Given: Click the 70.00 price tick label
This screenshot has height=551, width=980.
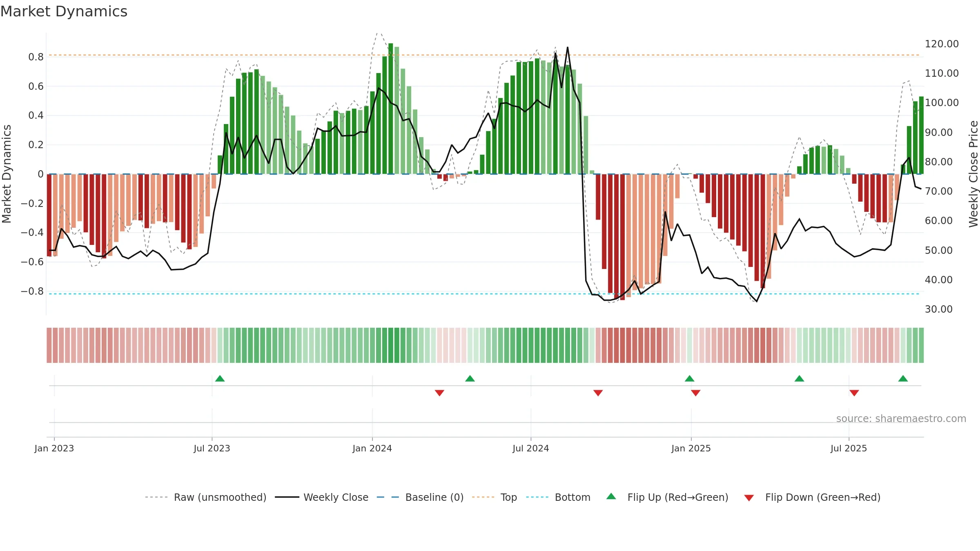Looking at the screenshot, I should coord(939,191).
